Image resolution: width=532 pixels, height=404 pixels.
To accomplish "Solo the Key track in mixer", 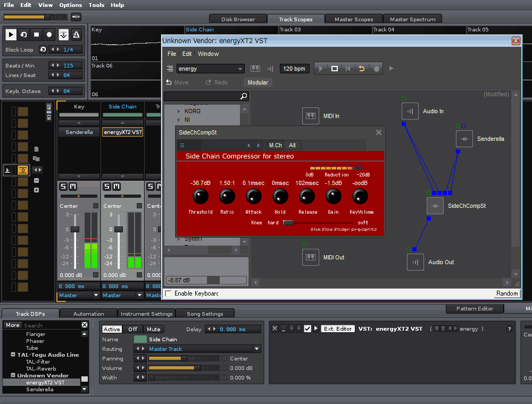I will tap(63, 187).
